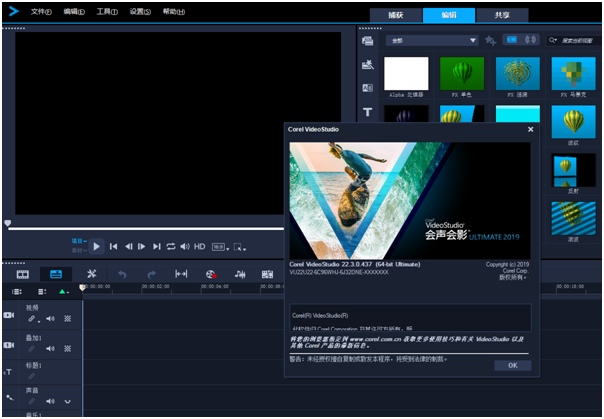Open 叠加1 track transparency grid icon
The width and height of the screenshot is (604, 419).
(67, 349)
